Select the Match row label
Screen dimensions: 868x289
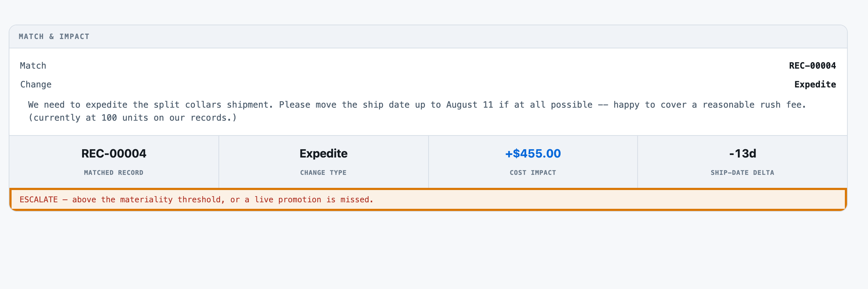tap(33, 66)
